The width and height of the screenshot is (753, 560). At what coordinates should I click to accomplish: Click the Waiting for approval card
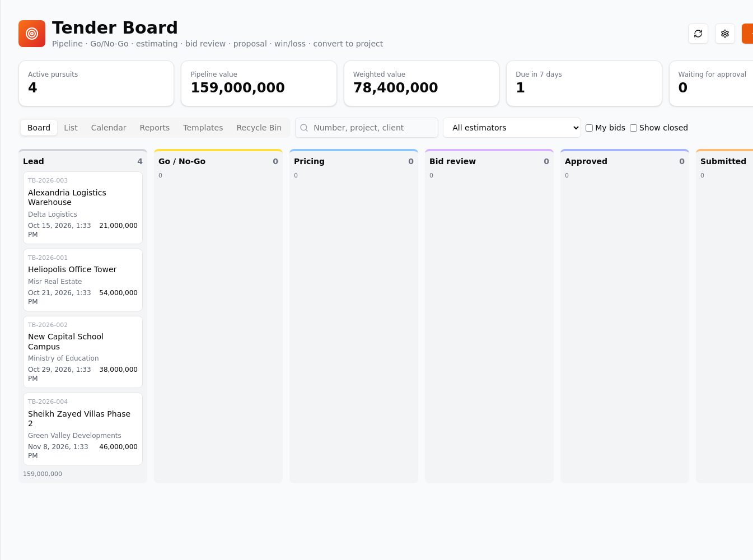(x=712, y=83)
